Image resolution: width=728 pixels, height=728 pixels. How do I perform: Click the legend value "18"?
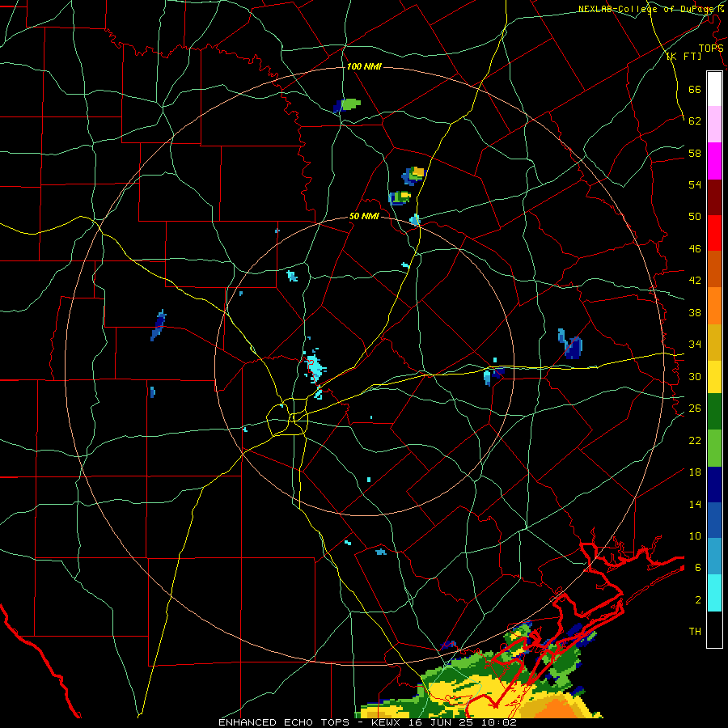click(695, 472)
